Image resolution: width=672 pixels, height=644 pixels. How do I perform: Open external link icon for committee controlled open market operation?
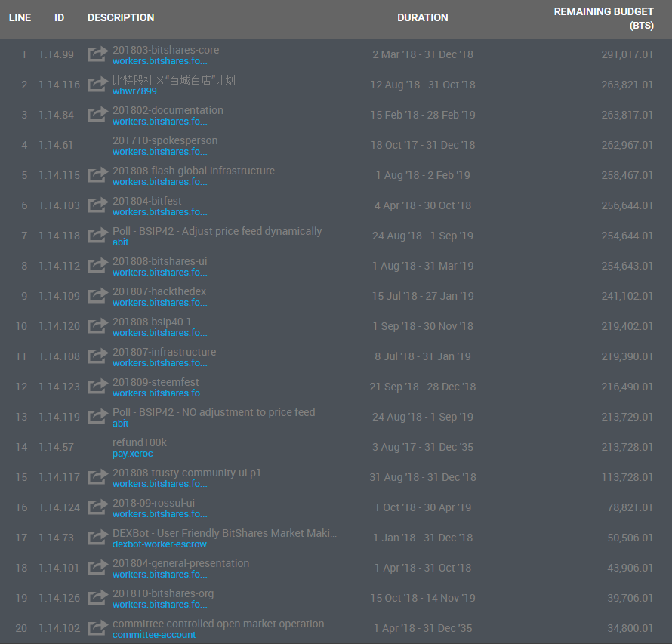click(x=97, y=627)
